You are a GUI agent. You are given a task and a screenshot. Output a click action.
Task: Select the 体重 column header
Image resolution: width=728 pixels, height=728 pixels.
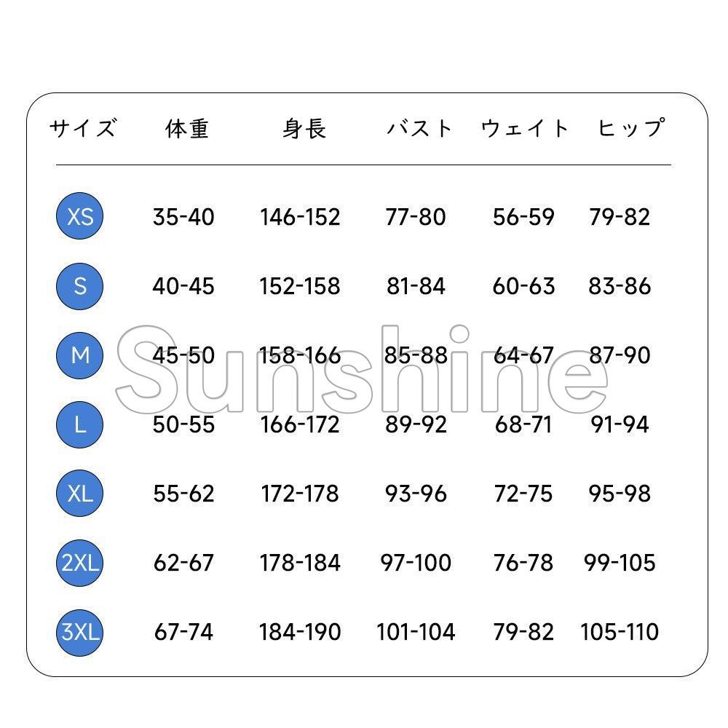click(186, 129)
